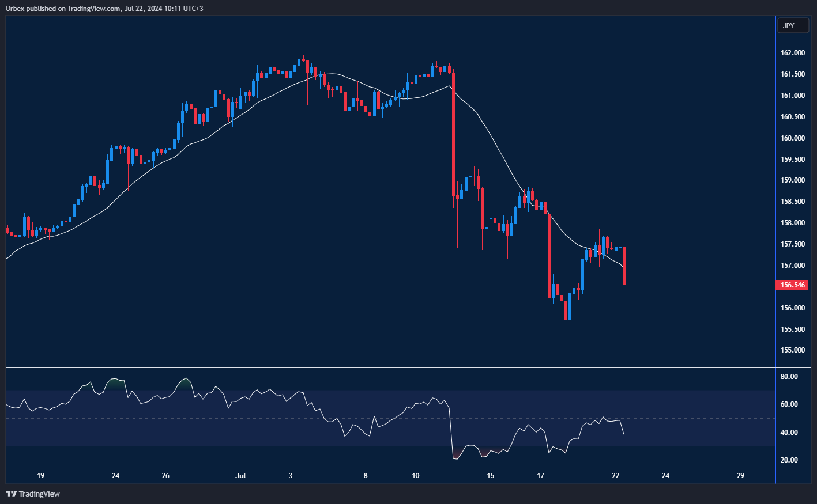The width and height of the screenshot is (817, 504).
Task: Select the 60.00 indicator scale label
Action: pos(789,404)
